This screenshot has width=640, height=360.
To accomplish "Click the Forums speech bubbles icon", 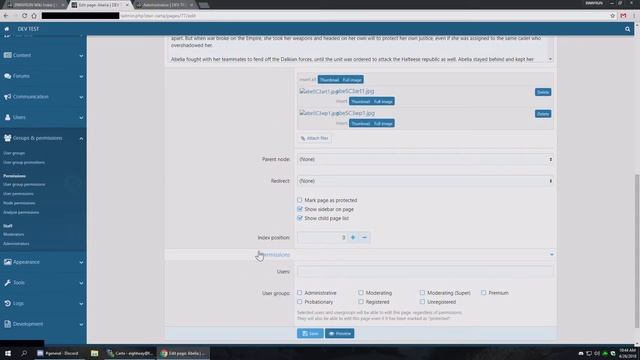I will [x=7, y=76].
